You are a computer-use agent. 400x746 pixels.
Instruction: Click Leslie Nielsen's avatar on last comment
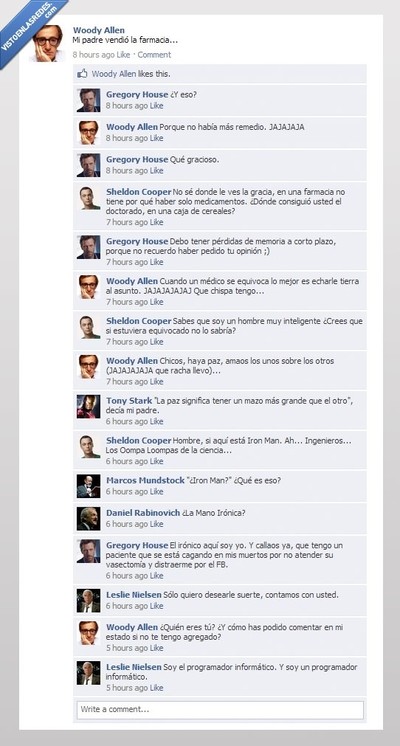(88, 673)
